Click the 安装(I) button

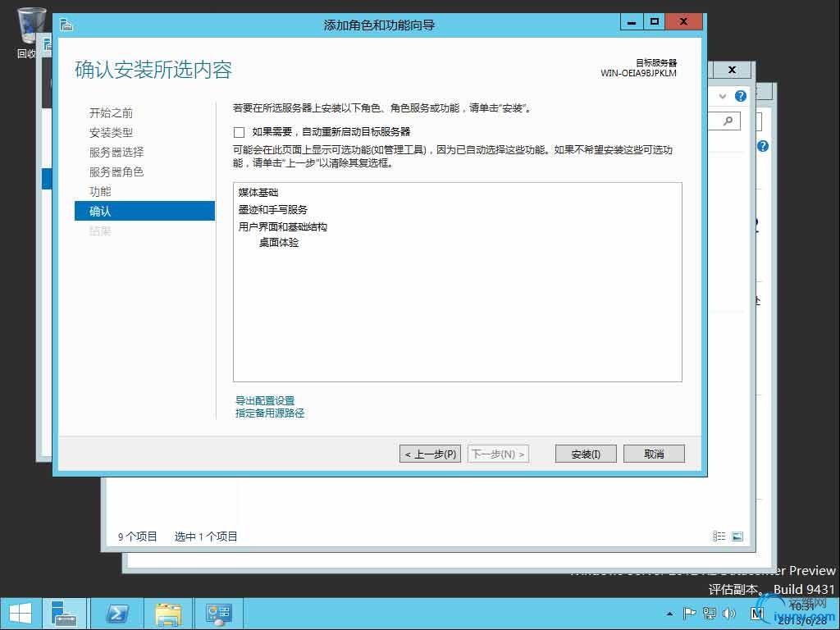[586, 454]
